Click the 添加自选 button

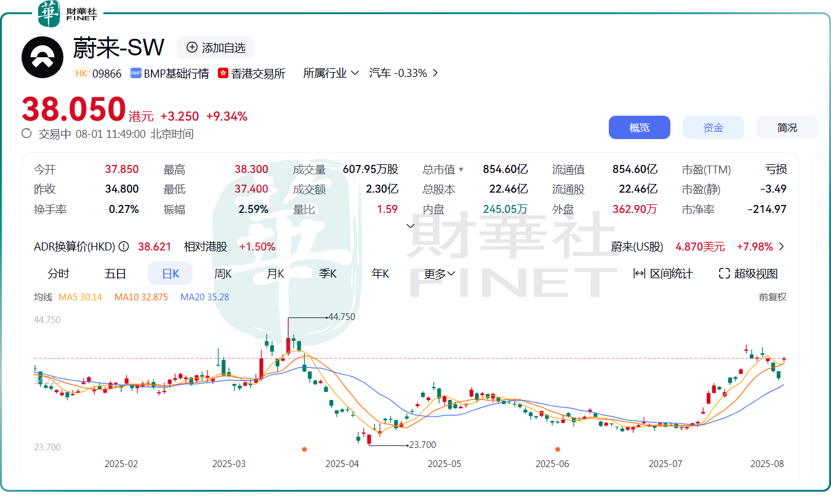[215, 47]
